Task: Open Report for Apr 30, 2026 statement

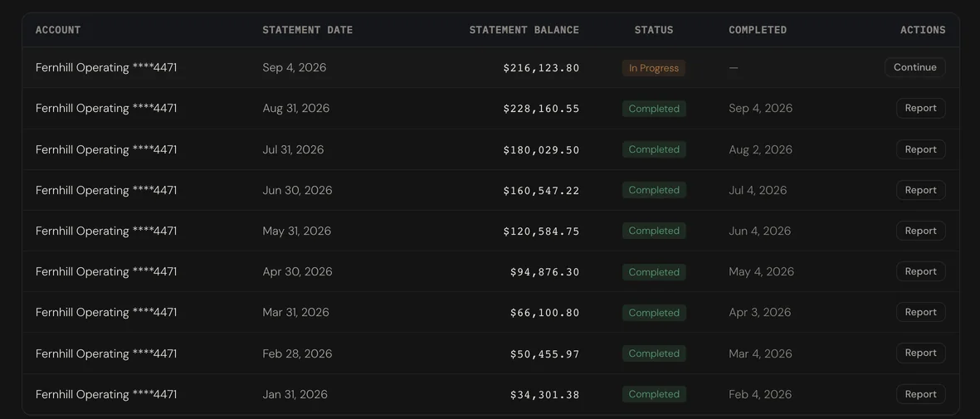Action: coord(920,271)
